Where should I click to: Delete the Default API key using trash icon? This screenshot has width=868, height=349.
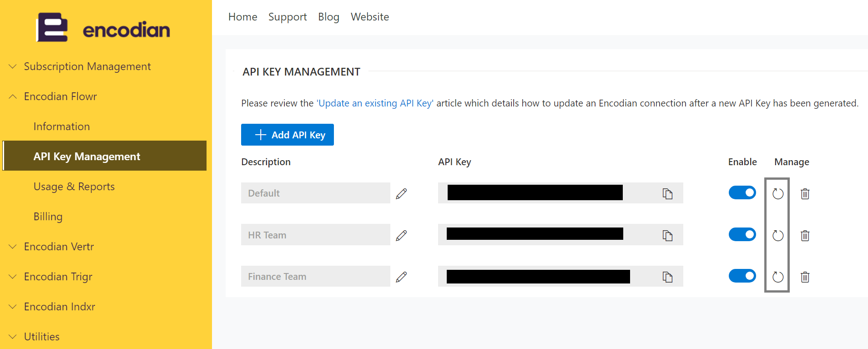[x=805, y=194]
